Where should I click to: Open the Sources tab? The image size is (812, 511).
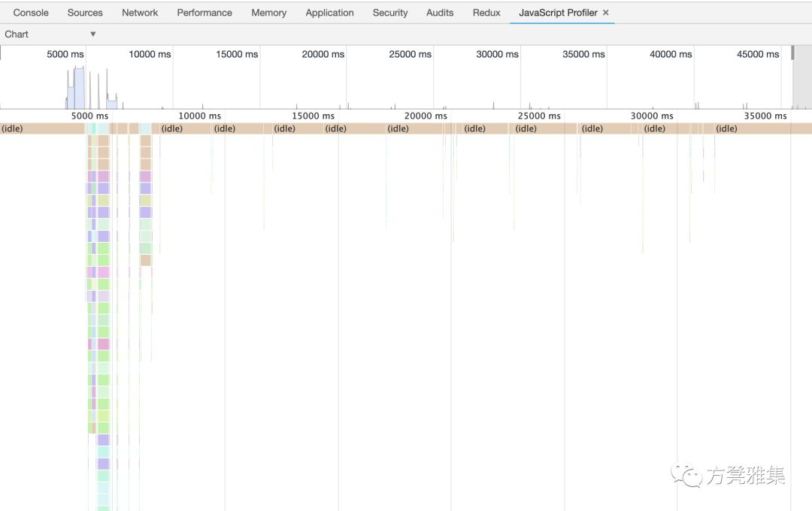click(x=85, y=13)
